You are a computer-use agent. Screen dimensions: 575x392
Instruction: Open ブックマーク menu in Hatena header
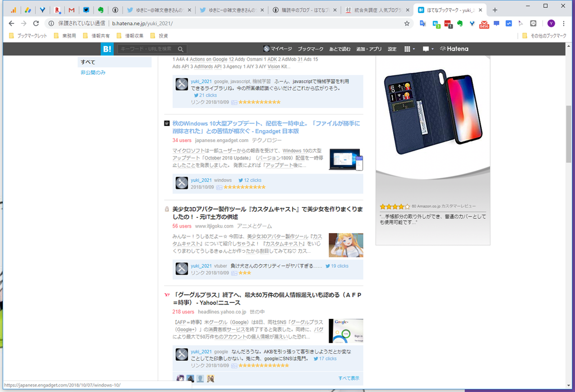(311, 49)
